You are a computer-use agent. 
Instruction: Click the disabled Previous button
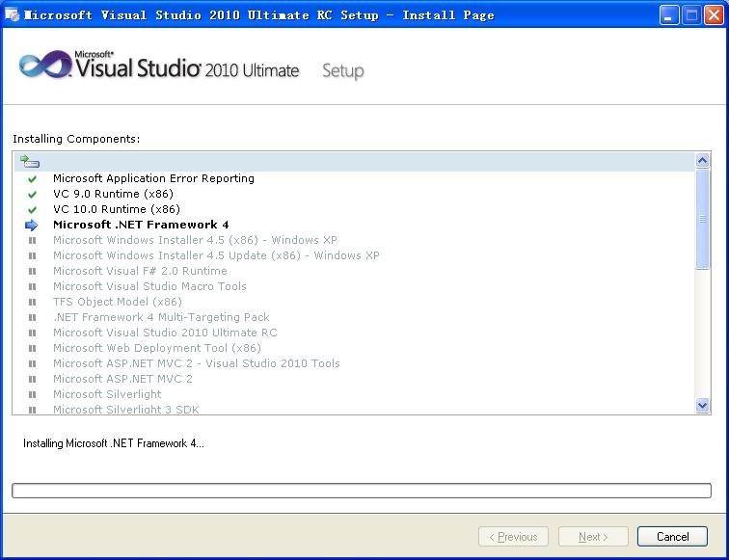click(x=513, y=537)
